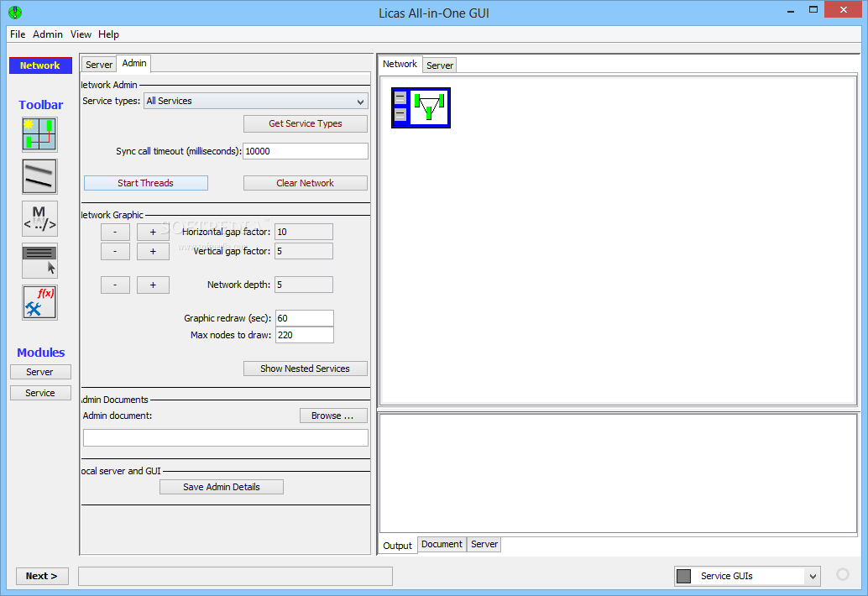This screenshot has height=596, width=868.
Task: Click the network node graphic in canvas
Action: pyautogui.click(x=421, y=108)
